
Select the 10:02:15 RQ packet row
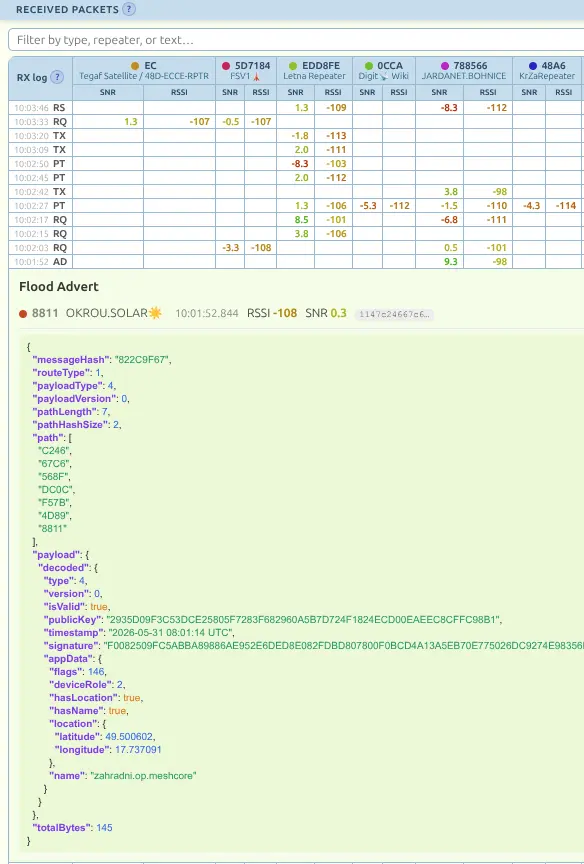coord(296,234)
